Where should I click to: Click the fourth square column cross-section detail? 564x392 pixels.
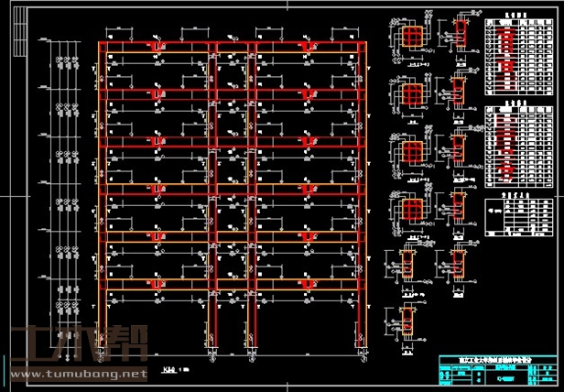point(413,207)
